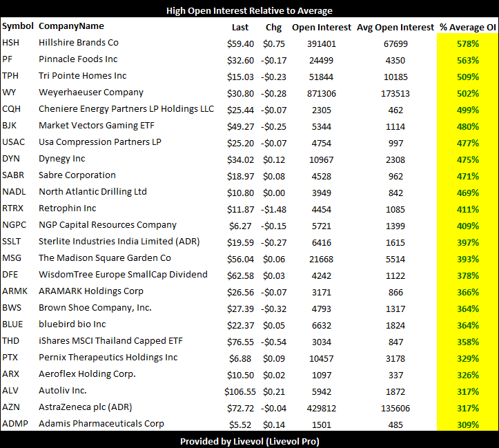Click the CompanyName column header
The width and height of the screenshot is (499, 448).
coord(71,26)
